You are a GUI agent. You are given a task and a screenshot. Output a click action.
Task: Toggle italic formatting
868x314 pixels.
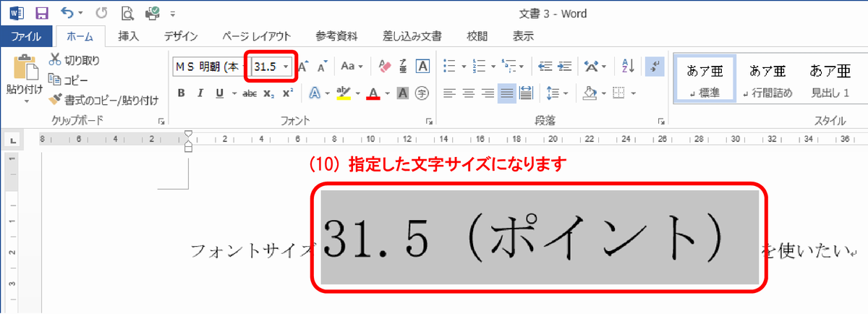click(200, 93)
